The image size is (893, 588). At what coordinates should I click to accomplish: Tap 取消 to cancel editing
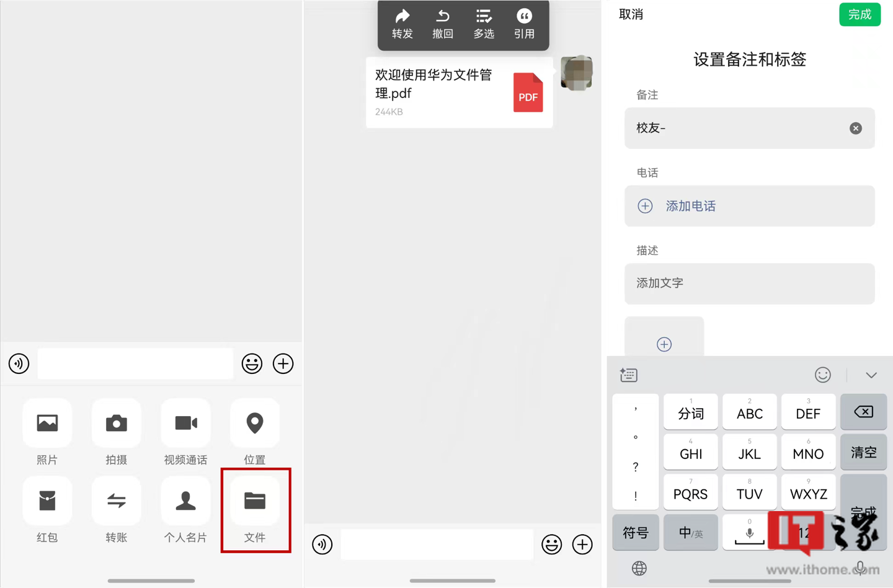tap(631, 14)
